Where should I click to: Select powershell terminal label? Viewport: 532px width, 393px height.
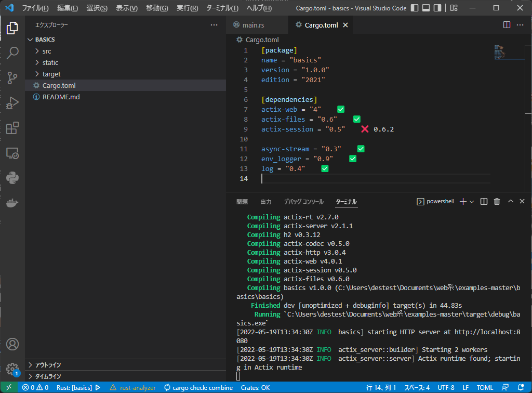click(x=435, y=202)
